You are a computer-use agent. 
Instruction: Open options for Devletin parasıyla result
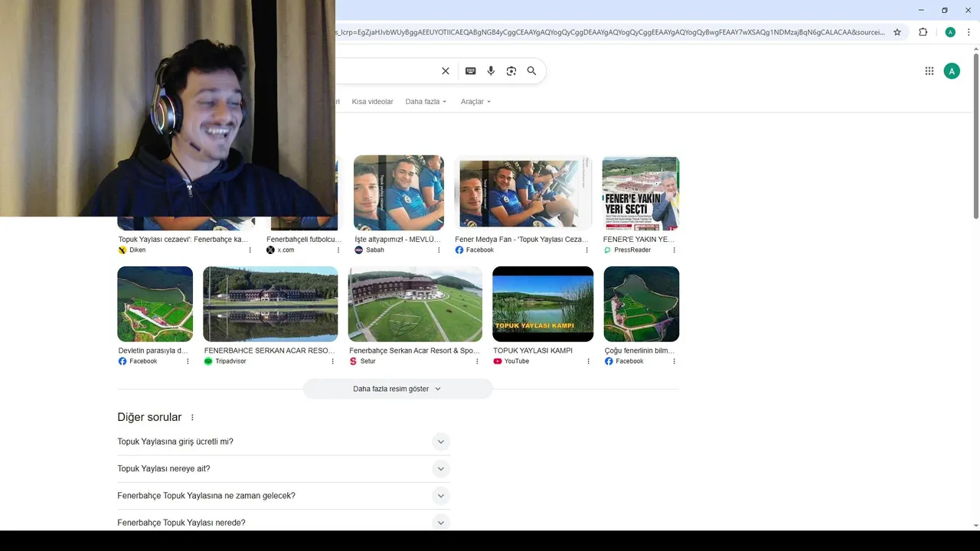coord(188,361)
